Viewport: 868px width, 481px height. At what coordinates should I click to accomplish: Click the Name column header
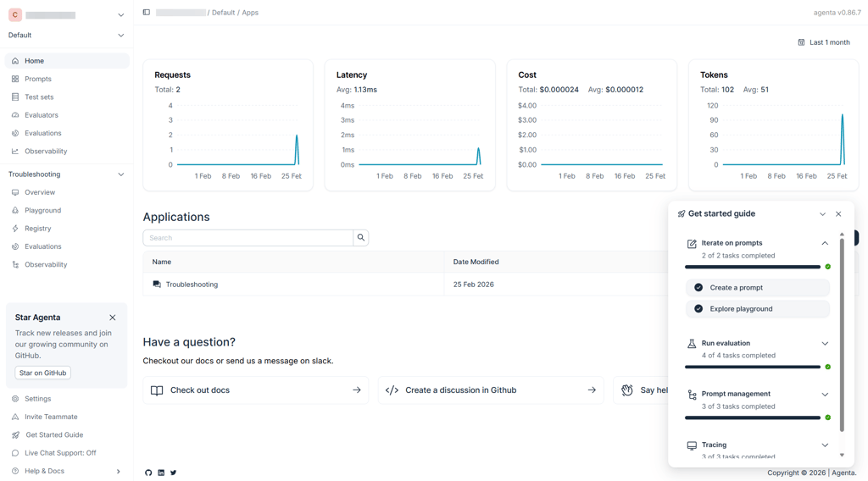[x=293, y=262]
